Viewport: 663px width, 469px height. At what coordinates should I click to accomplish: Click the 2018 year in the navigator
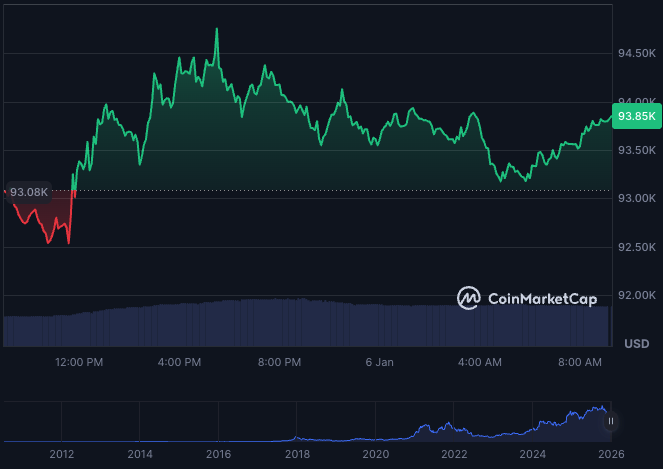click(297, 454)
